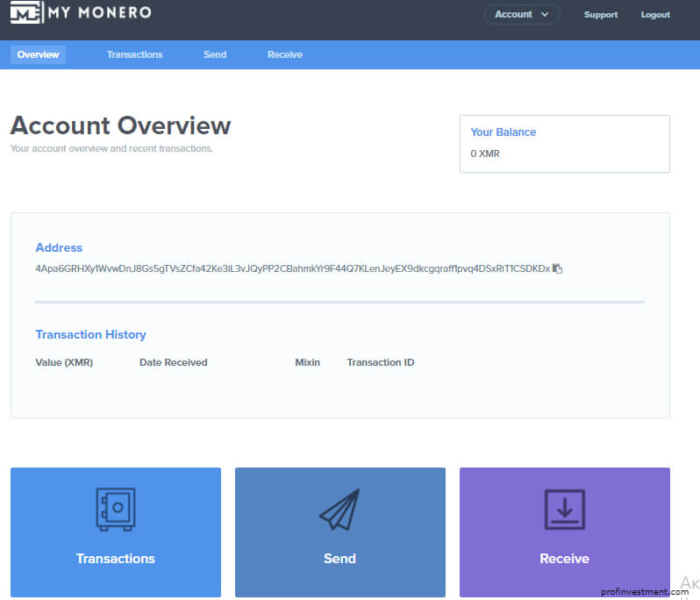Click the Transactions label on blue card

point(116,559)
